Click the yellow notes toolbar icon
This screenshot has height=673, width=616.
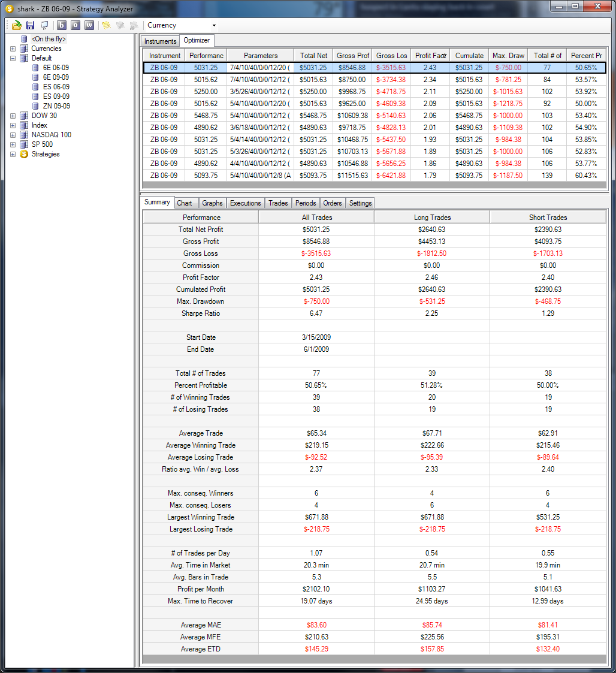106,25
